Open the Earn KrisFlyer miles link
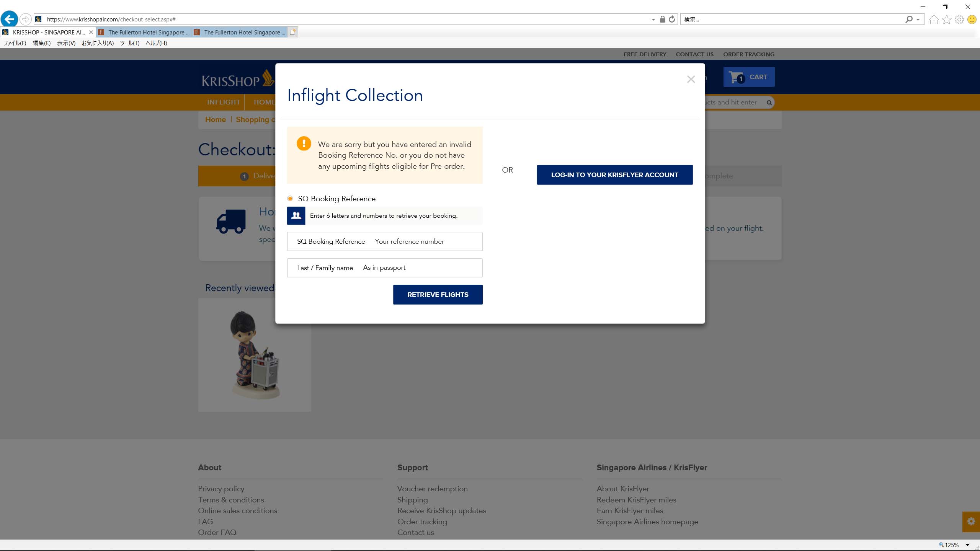The height and width of the screenshot is (551, 980). (630, 510)
